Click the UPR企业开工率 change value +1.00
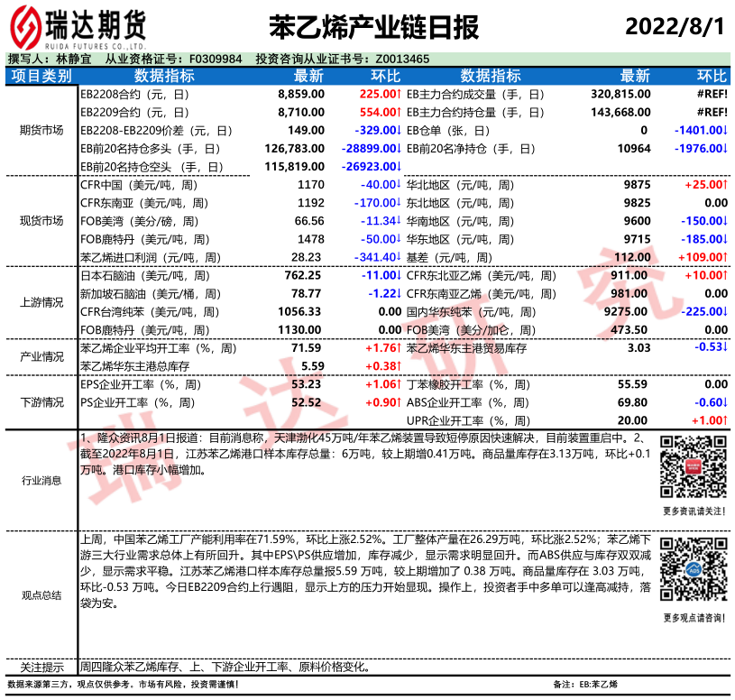This screenshot has height=700, width=735. coord(706,420)
